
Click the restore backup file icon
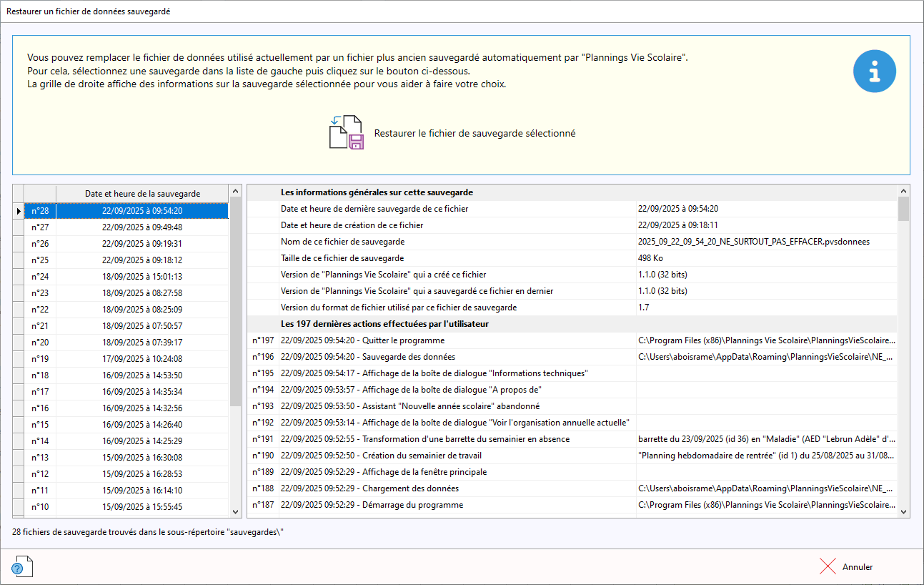[347, 132]
